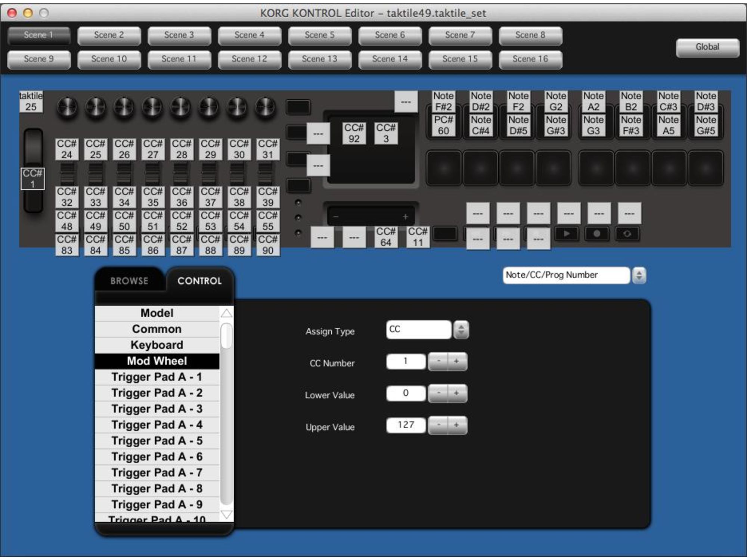747x560 pixels.
Task: Switch to the BROWSE tab
Action: [129, 281]
